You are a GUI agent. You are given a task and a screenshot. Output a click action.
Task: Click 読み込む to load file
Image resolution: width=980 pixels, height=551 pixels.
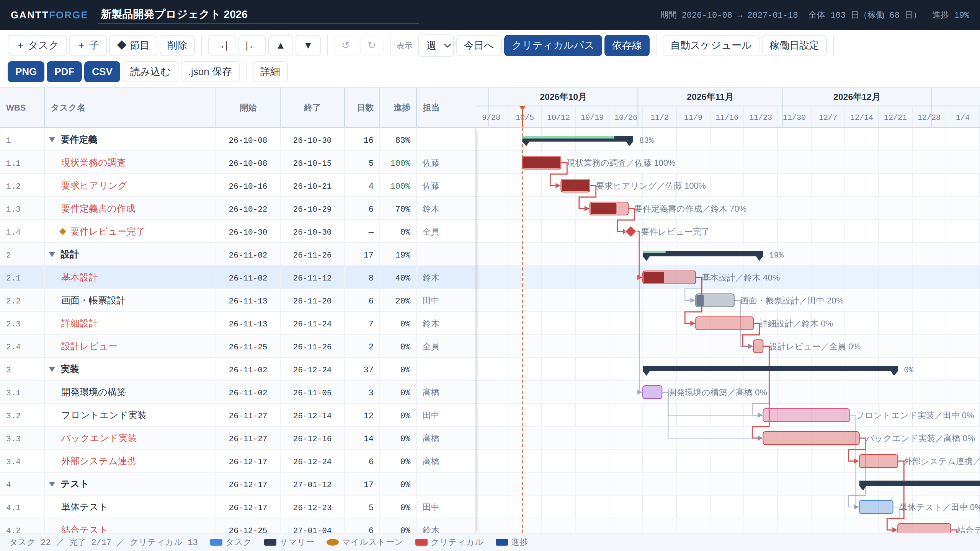(x=150, y=72)
